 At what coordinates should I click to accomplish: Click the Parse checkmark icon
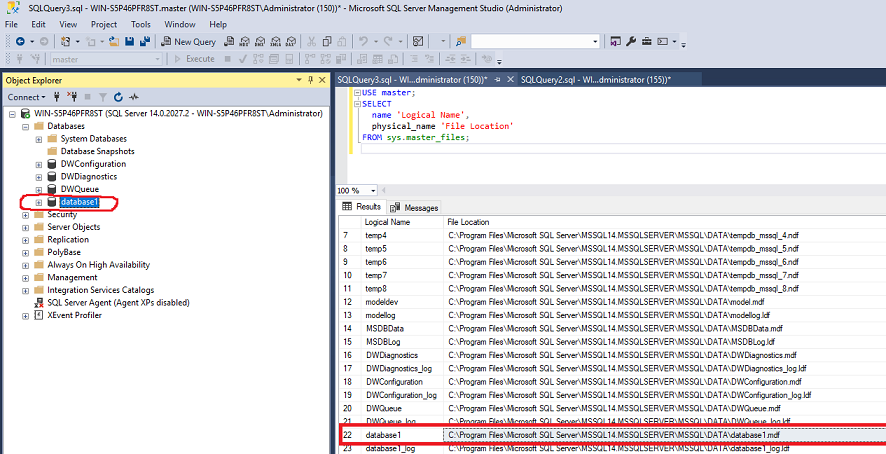pos(243,59)
